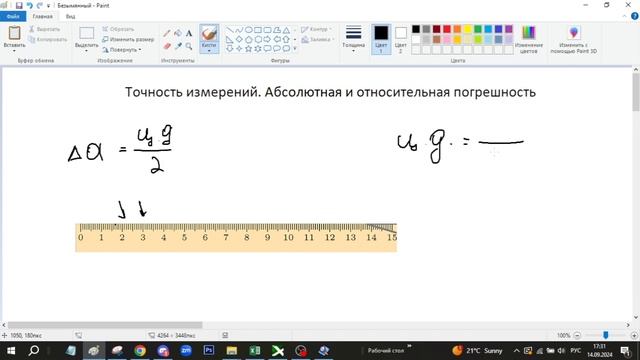This screenshot has height=360, width=640.
Task: Select the Color picker eyedropper
Action: [178, 47]
